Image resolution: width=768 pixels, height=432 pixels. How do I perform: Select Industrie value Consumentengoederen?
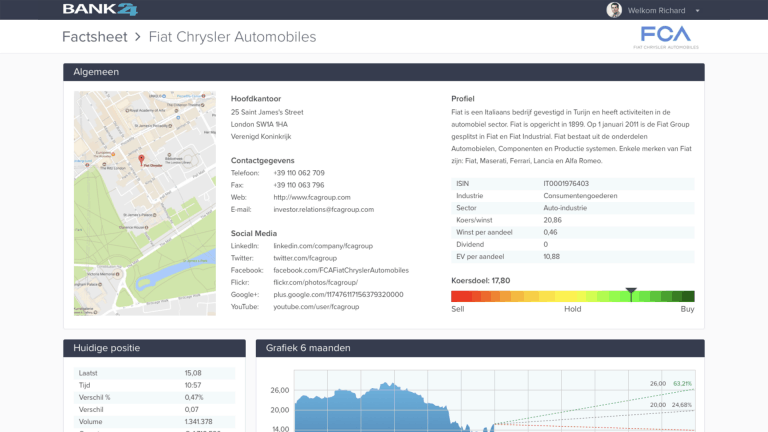point(580,196)
